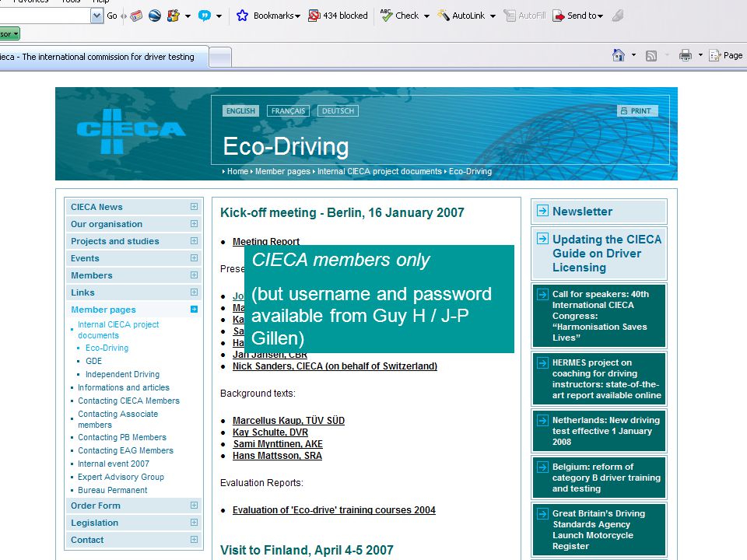Click the browser Home icon

tap(619, 55)
